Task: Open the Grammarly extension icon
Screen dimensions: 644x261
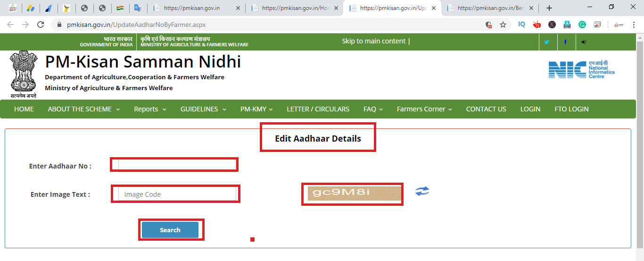Action: [582, 25]
